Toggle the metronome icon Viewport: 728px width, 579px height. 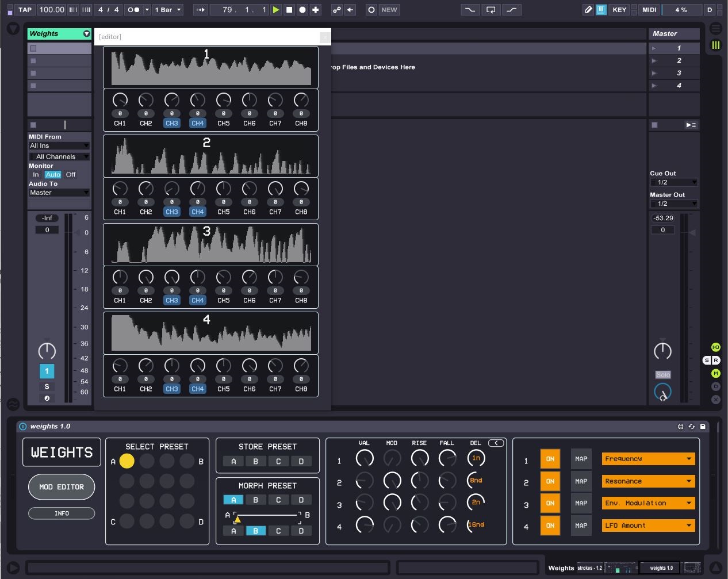click(133, 10)
